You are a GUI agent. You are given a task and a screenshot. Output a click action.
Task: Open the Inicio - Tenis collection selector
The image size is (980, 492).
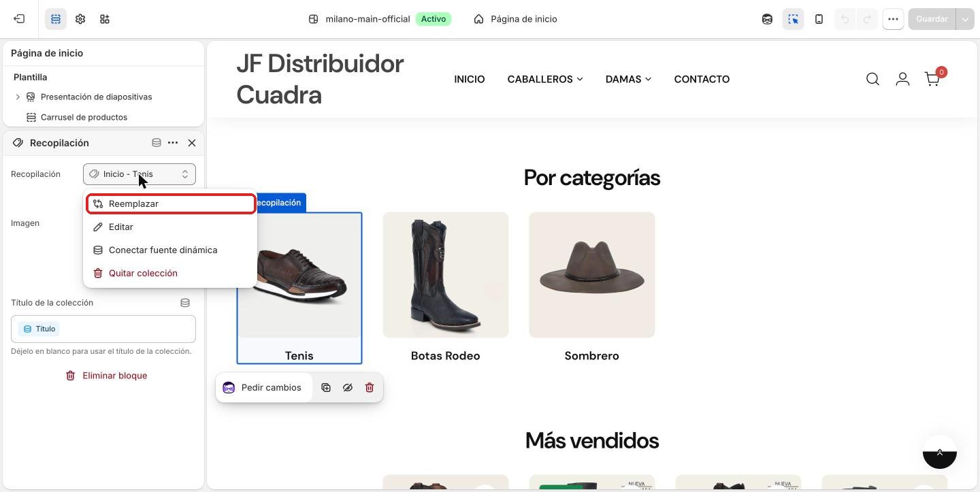click(140, 174)
